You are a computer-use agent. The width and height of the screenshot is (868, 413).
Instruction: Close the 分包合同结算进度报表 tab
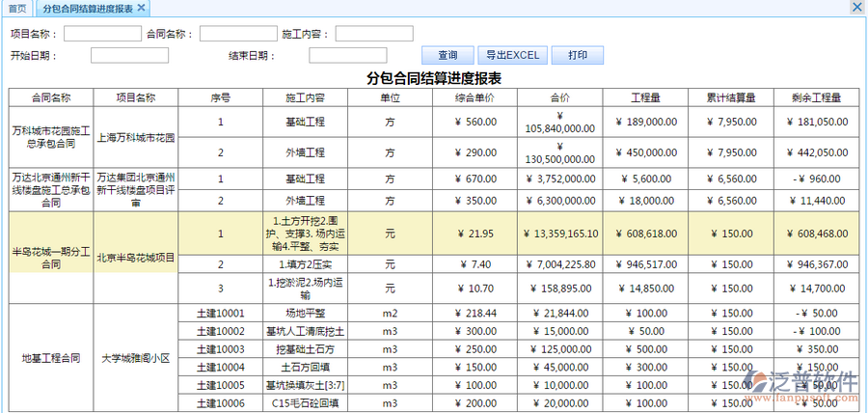tap(141, 8)
